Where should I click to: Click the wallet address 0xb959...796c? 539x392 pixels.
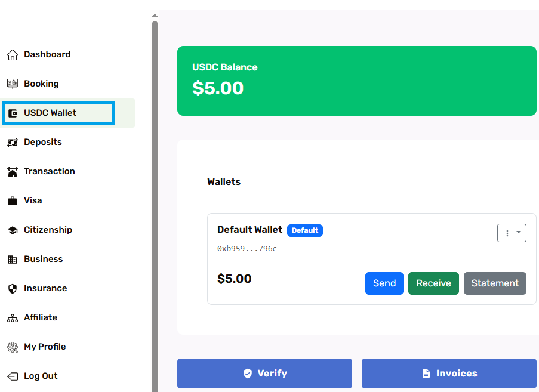pyautogui.click(x=247, y=249)
